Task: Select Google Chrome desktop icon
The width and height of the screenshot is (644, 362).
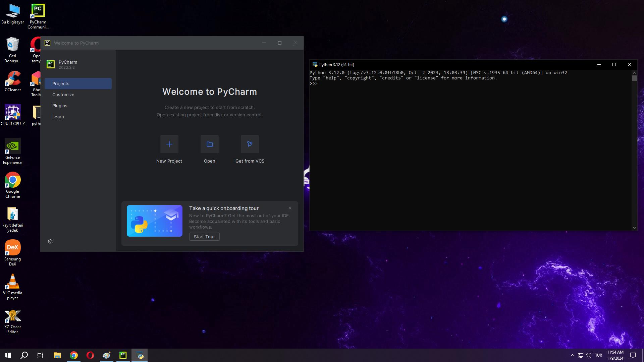Action: pyautogui.click(x=13, y=185)
